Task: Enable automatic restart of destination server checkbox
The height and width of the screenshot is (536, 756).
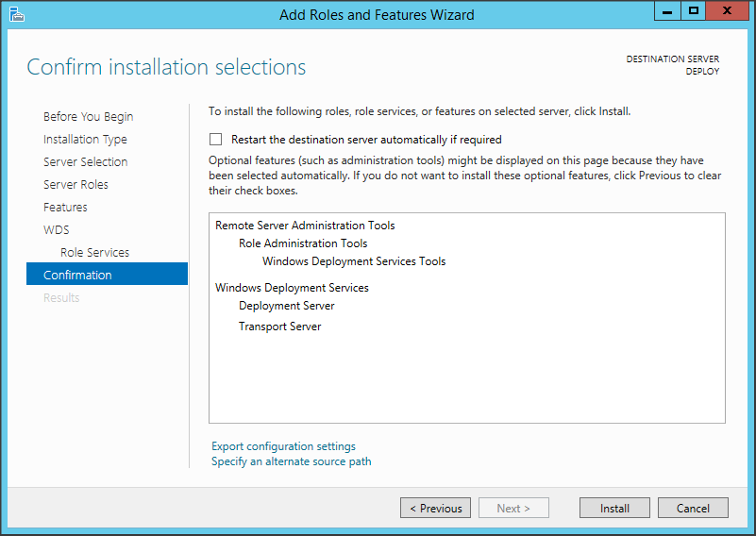Action: [216, 139]
